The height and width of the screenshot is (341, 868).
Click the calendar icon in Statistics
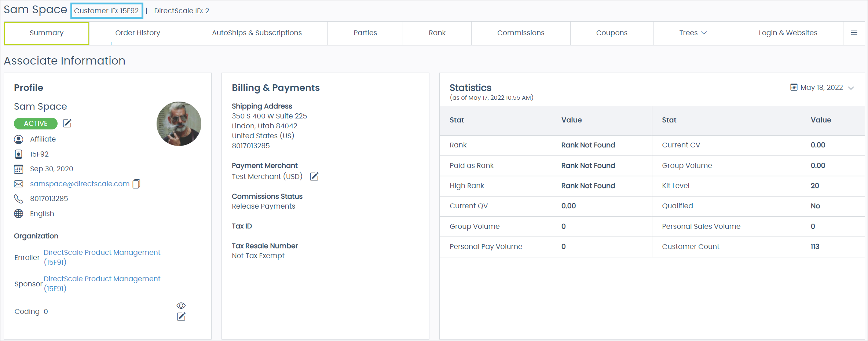(x=794, y=88)
